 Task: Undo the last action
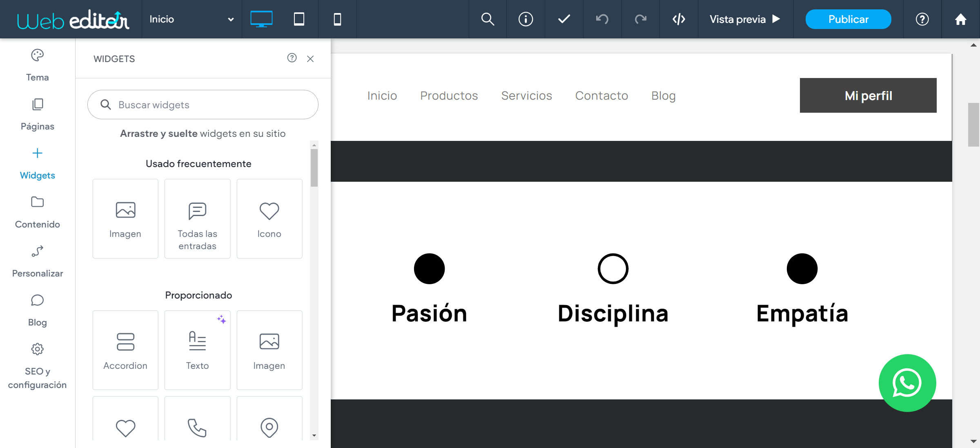tap(602, 19)
